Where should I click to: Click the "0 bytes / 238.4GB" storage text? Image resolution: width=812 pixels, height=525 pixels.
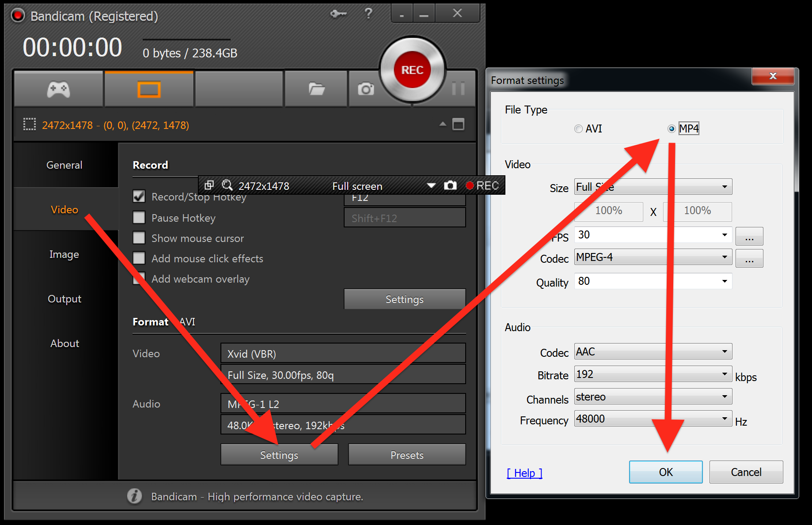[190, 53]
